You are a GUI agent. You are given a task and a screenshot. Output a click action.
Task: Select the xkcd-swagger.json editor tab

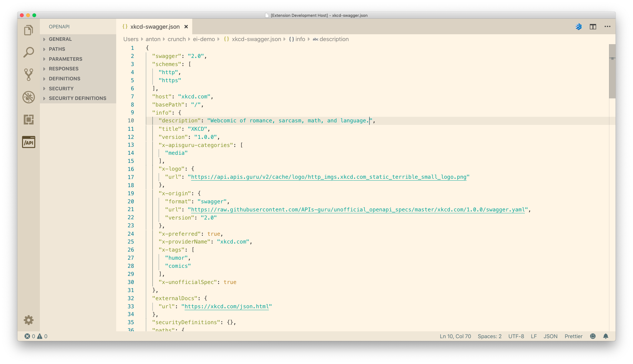click(155, 27)
